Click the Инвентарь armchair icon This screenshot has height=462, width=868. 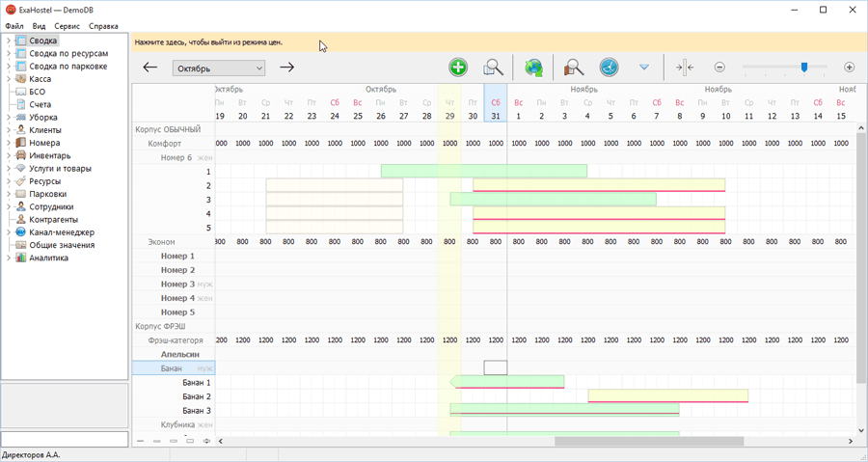(x=21, y=155)
